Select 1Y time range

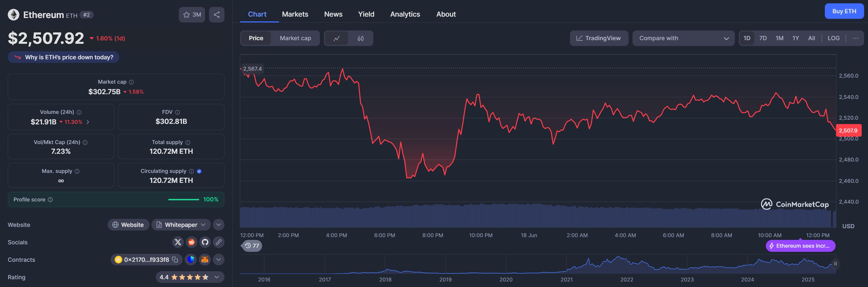(x=795, y=38)
